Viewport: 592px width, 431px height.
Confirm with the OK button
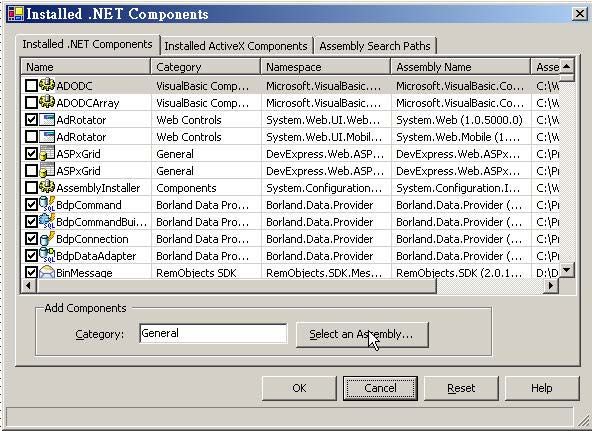tap(299, 388)
